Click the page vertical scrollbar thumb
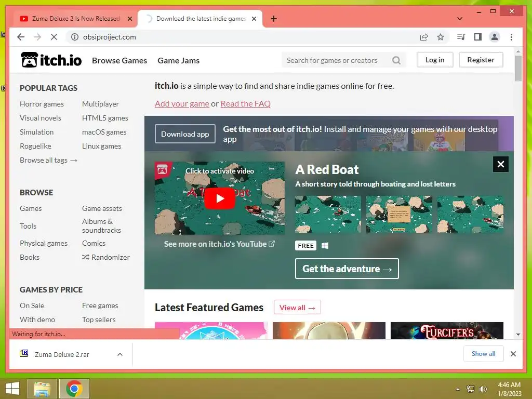Image resolution: width=532 pixels, height=399 pixels. 518,68
